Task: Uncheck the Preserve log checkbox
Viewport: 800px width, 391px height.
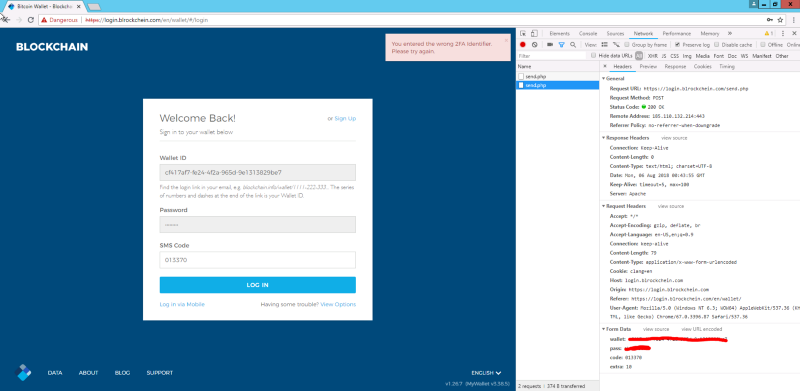Action: pos(677,45)
